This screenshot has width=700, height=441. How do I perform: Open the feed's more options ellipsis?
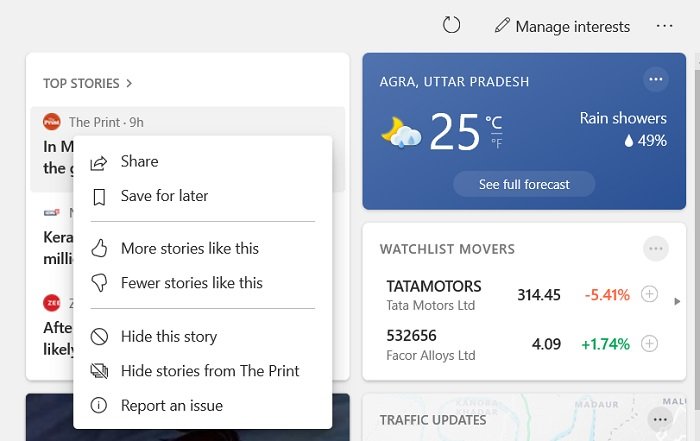click(664, 26)
